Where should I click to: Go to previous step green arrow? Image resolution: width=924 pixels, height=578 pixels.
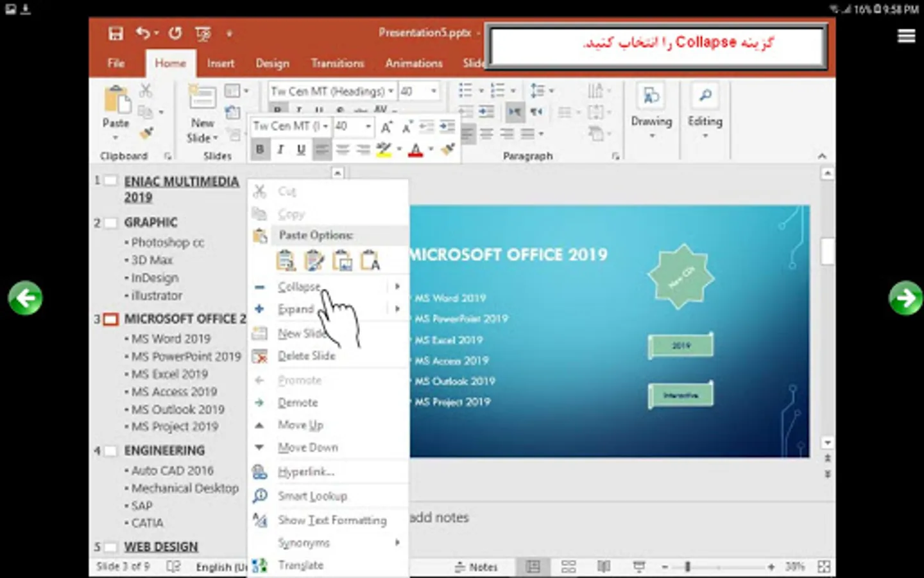coord(25,298)
